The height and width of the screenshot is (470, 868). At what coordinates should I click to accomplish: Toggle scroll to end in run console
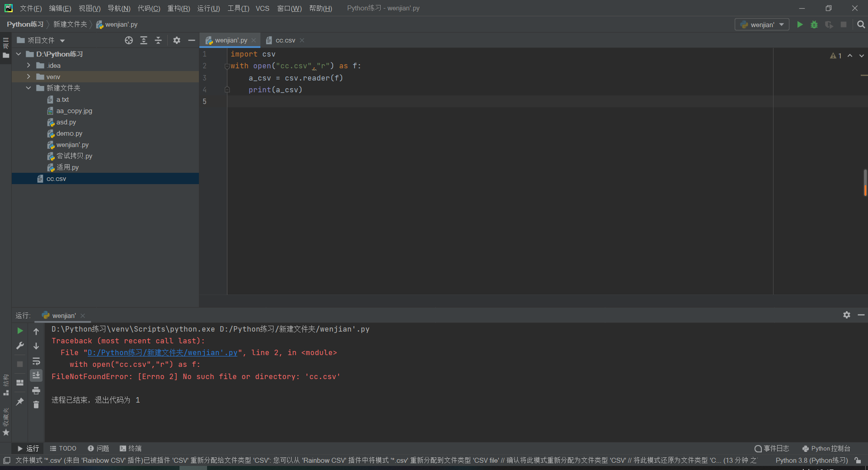[36, 375]
